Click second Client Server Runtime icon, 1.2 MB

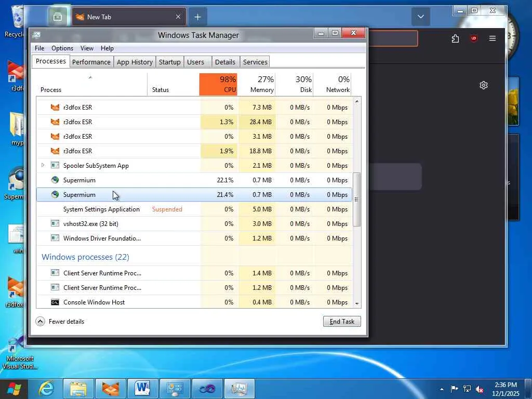55,287
